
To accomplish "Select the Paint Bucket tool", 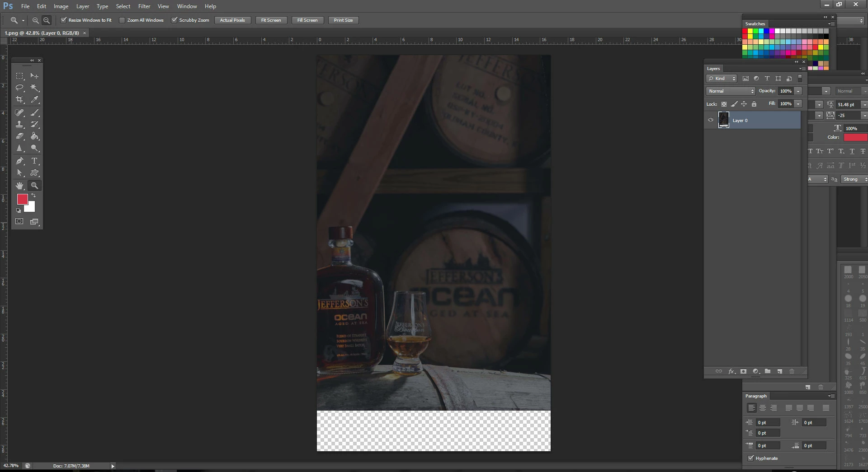I will pyautogui.click(x=34, y=136).
